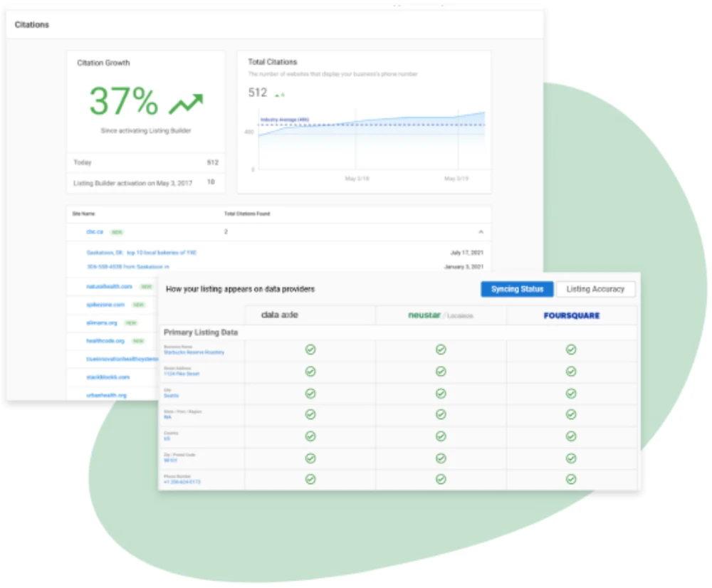Switch to Listing Accuracy tab

pos(595,289)
